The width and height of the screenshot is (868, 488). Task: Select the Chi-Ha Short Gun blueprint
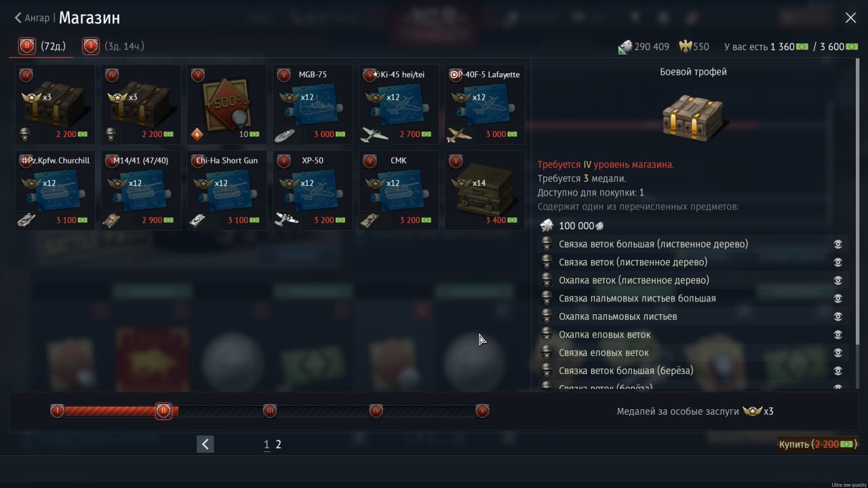click(226, 191)
